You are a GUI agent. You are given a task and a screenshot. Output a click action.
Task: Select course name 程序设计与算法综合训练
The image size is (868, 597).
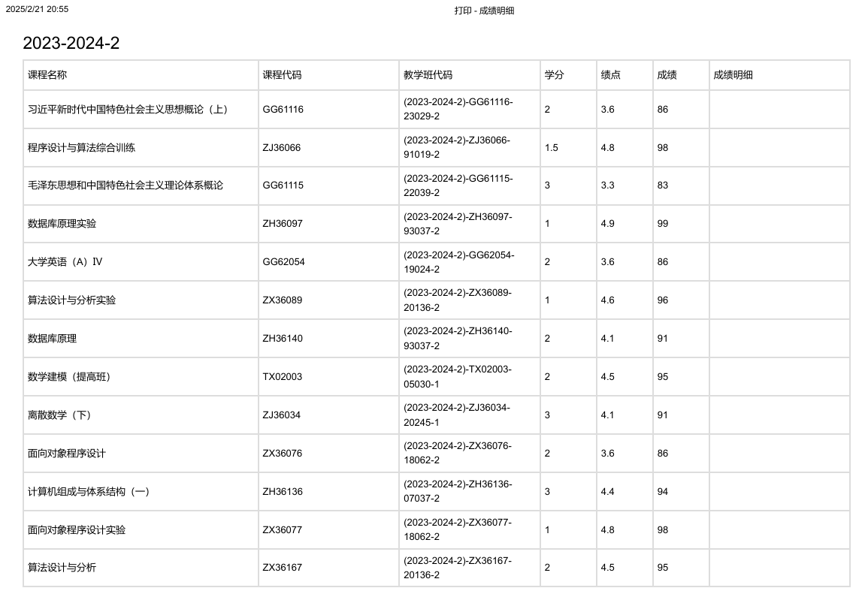point(81,148)
